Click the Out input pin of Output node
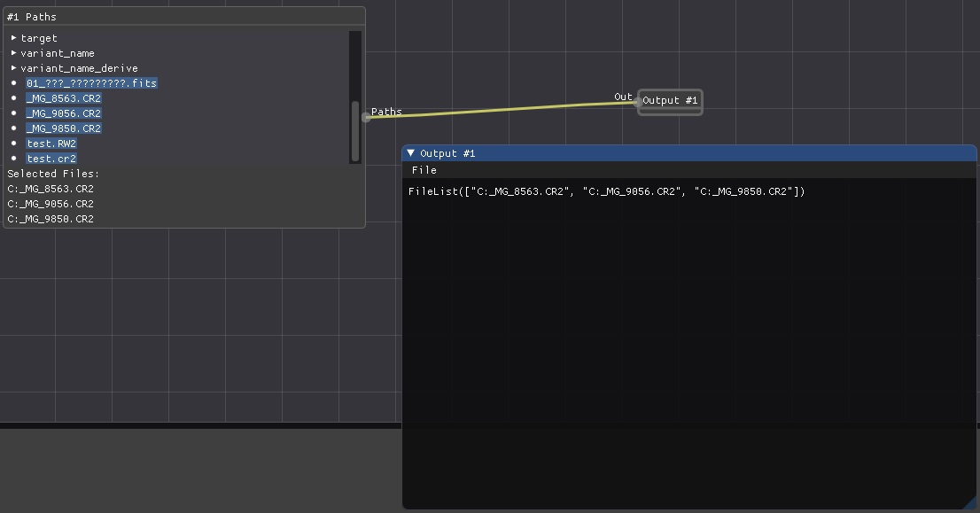The width and height of the screenshot is (980, 513). tap(637, 102)
